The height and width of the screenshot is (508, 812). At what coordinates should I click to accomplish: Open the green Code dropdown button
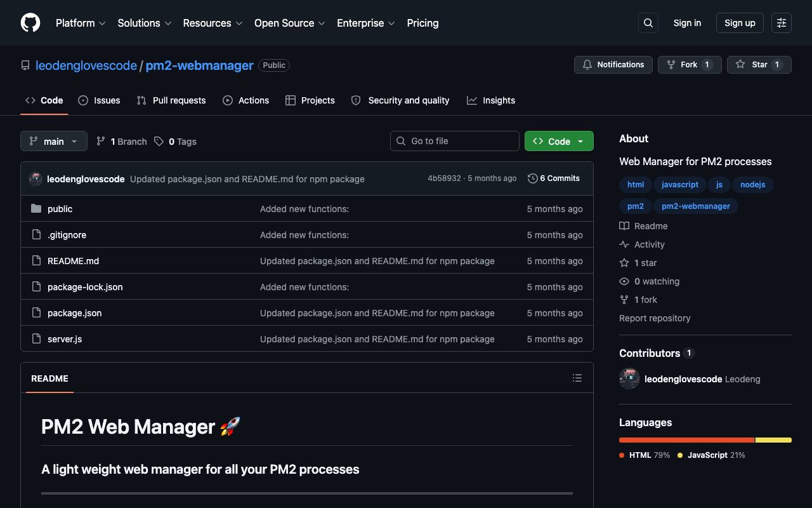559,141
